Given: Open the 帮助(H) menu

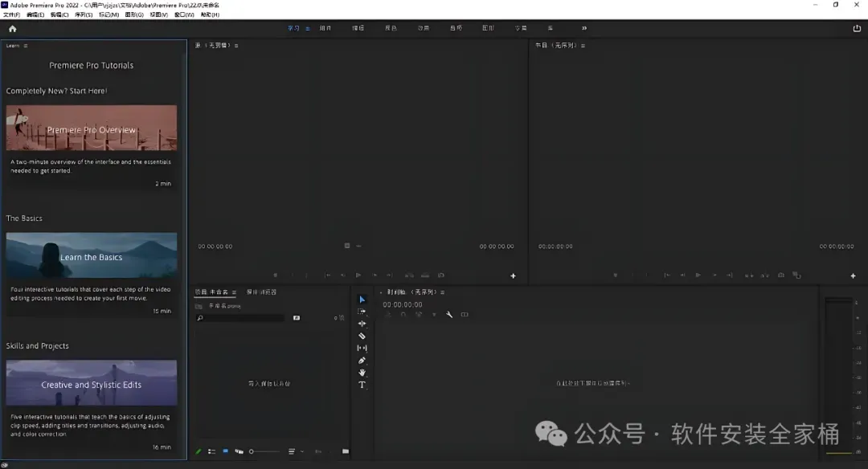Looking at the screenshot, I should (x=210, y=15).
